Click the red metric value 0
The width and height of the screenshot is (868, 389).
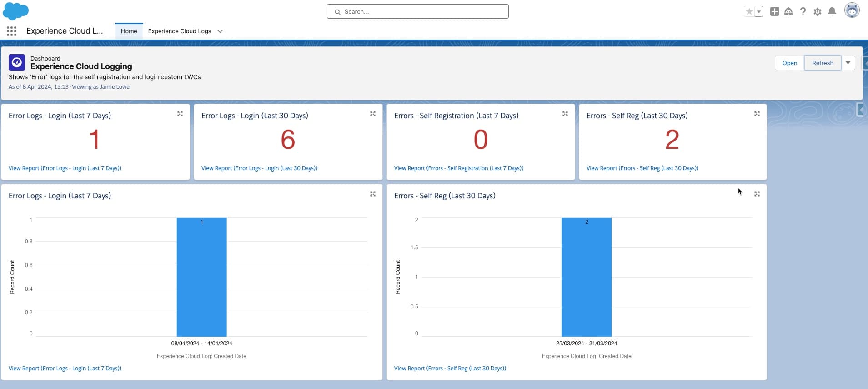click(x=481, y=139)
